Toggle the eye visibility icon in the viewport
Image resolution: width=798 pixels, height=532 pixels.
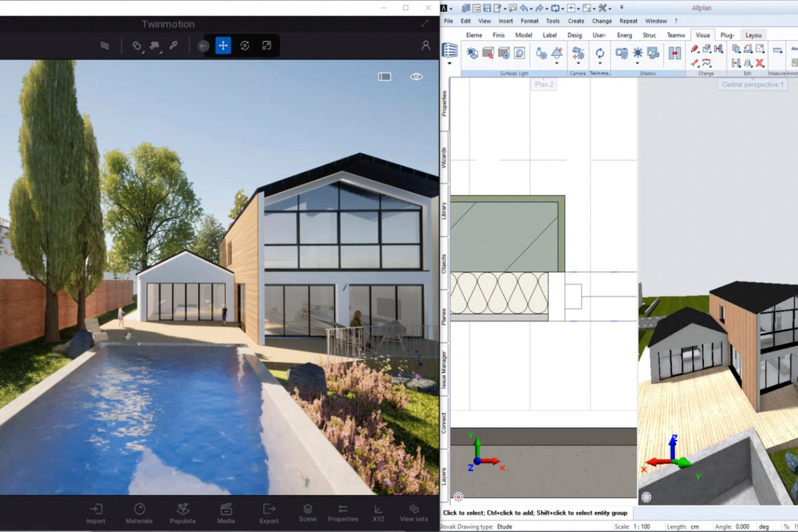[x=415, y=76]
